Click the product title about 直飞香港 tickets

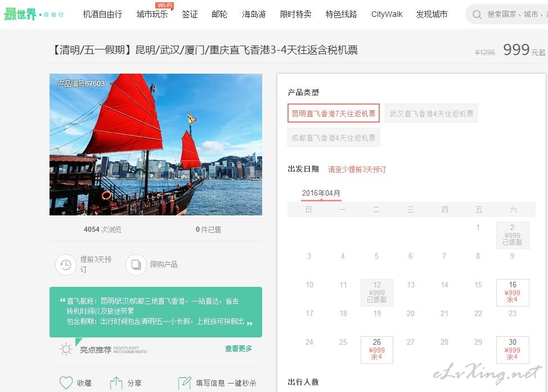coord(205,50)
